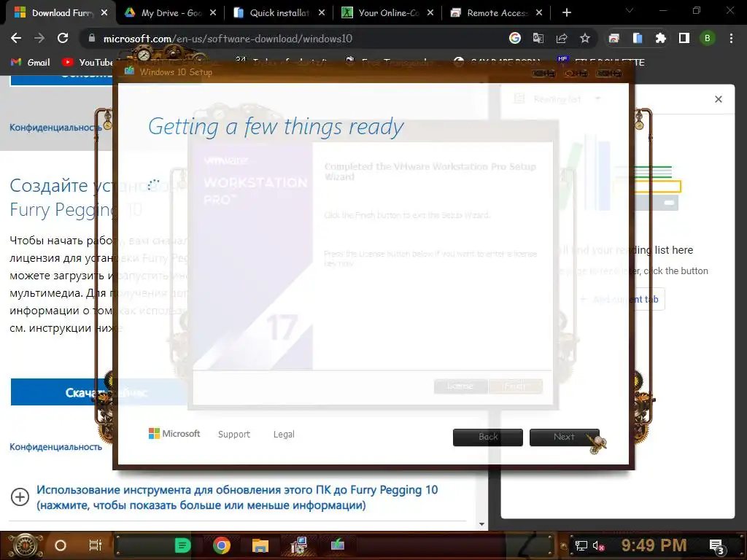The image size is (747, 560).
Task: Close the Quick installation tab
Action: click(x=322, y=13)
